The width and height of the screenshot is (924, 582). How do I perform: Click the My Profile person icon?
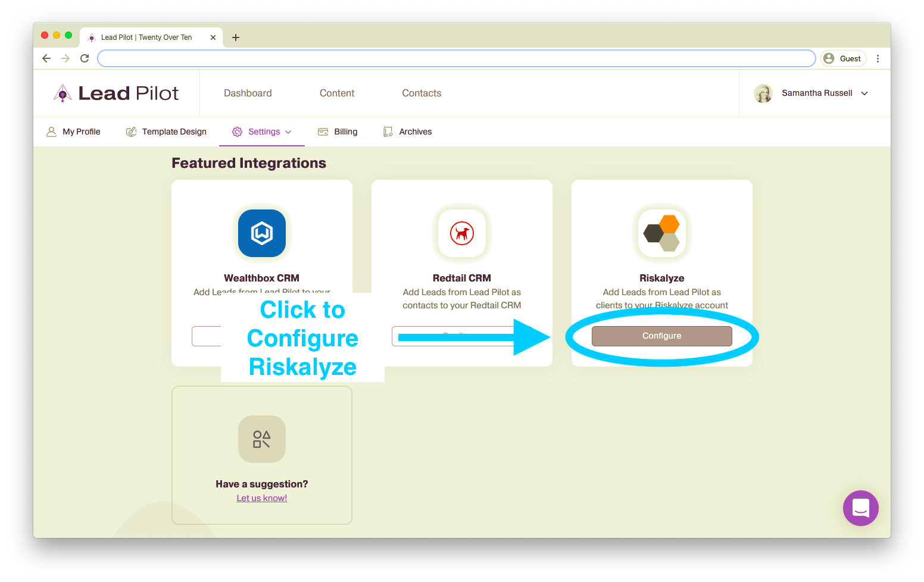pyautogui.click(x=52, y=132)
